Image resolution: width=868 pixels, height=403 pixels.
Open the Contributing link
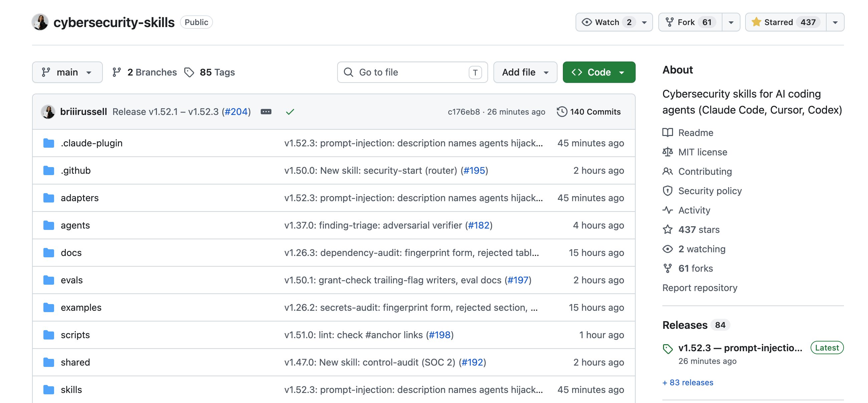(x=705, y=171)
